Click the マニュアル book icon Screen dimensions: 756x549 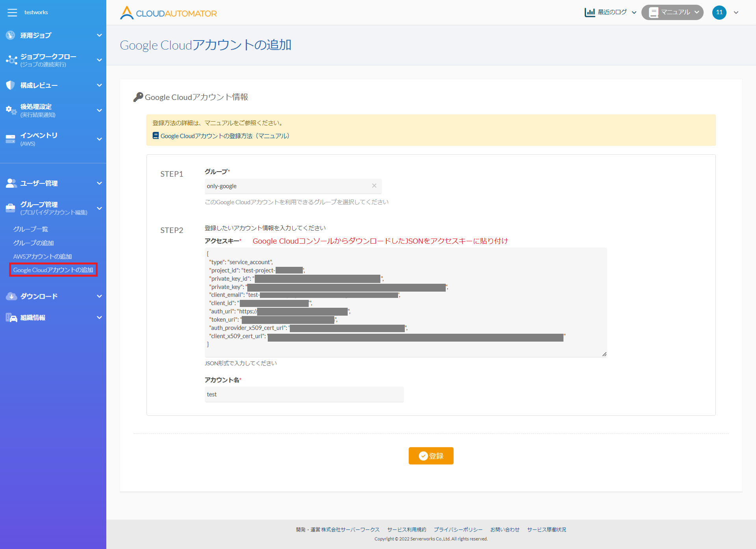point(653,13)
